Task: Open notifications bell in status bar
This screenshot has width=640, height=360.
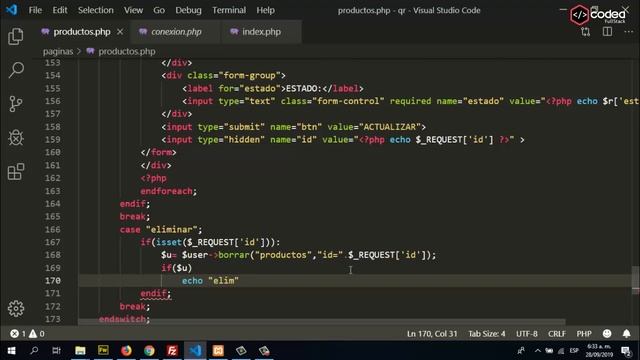Action: pyautogui.click(x=627, y=334)
